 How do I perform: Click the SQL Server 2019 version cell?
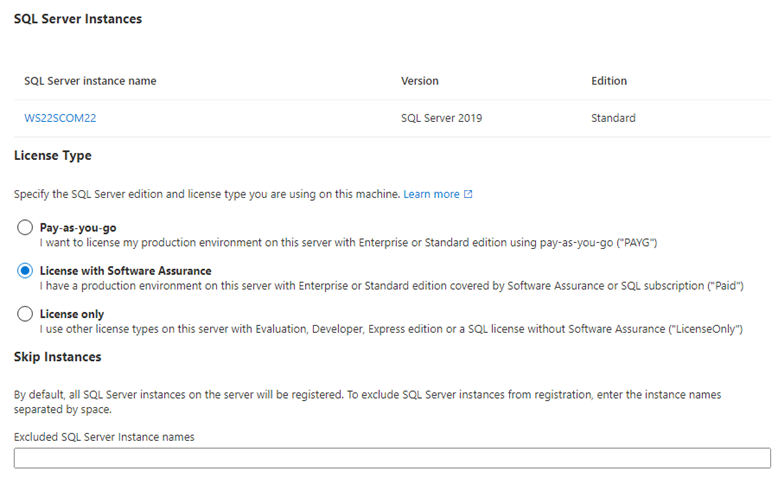(x=441, y=118)
